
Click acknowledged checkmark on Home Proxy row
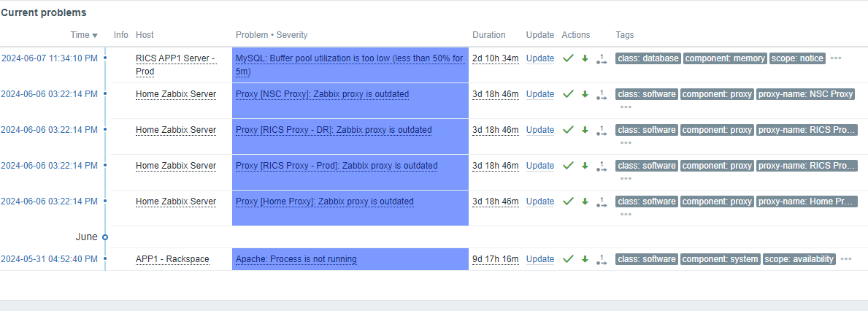click(568, 201)
